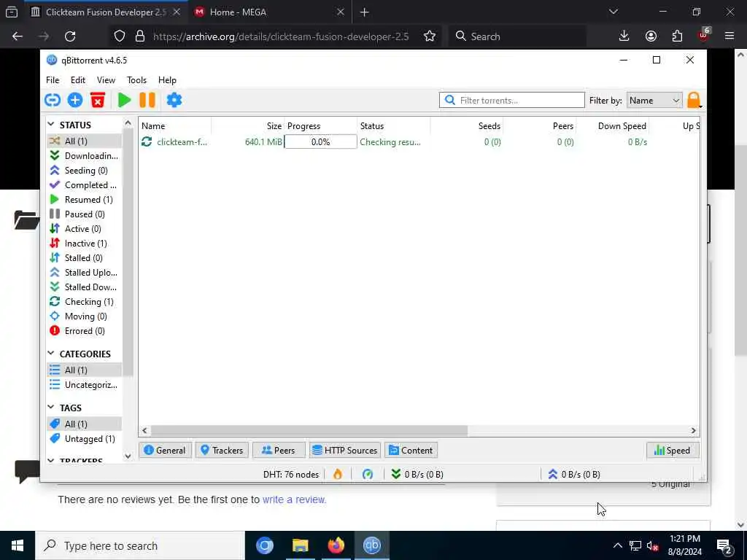This screenshot has width=747, height=560.
Task: Switch to the Trackers tab
Action: (x=222, y=450)
